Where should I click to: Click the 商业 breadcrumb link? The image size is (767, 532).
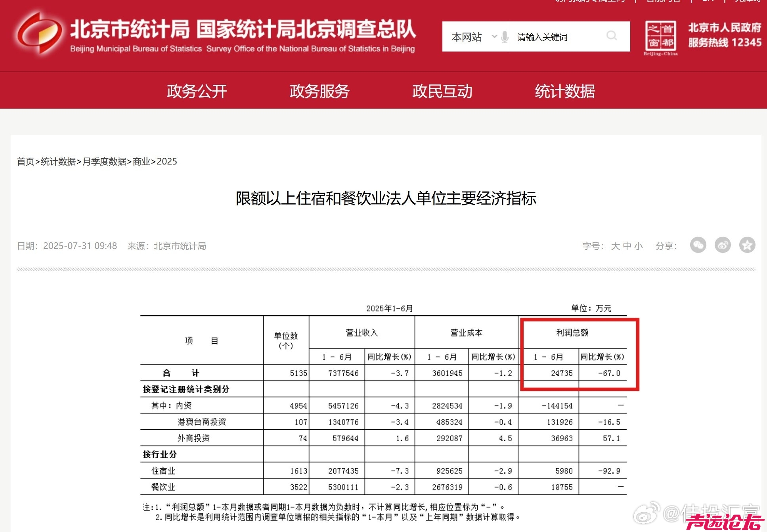pyautogui.click(x=142, y=162)
